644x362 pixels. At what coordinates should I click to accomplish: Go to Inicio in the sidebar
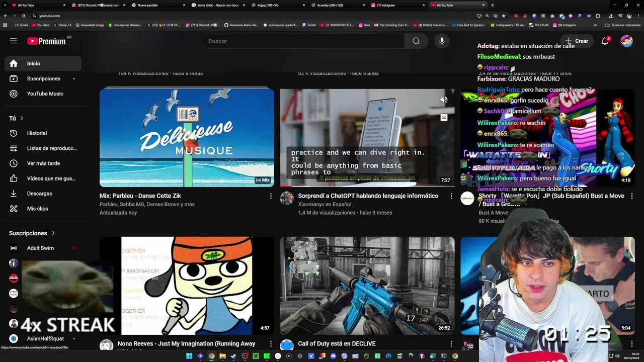(x=43, y=63)
